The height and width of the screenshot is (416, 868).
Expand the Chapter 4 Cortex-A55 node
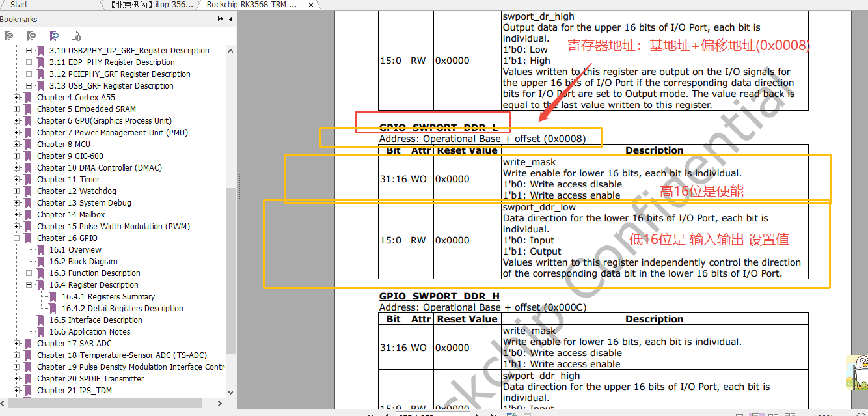tap(17, 98)
